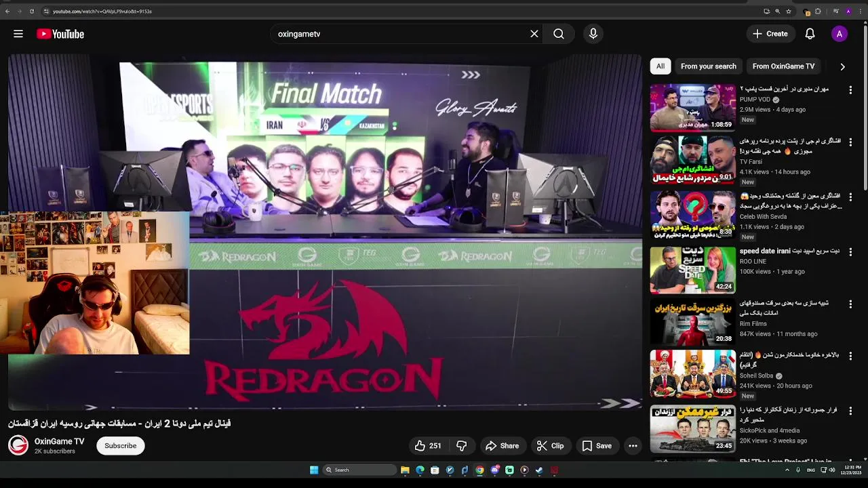Open options menu for Rim Films video

[850, 304]
